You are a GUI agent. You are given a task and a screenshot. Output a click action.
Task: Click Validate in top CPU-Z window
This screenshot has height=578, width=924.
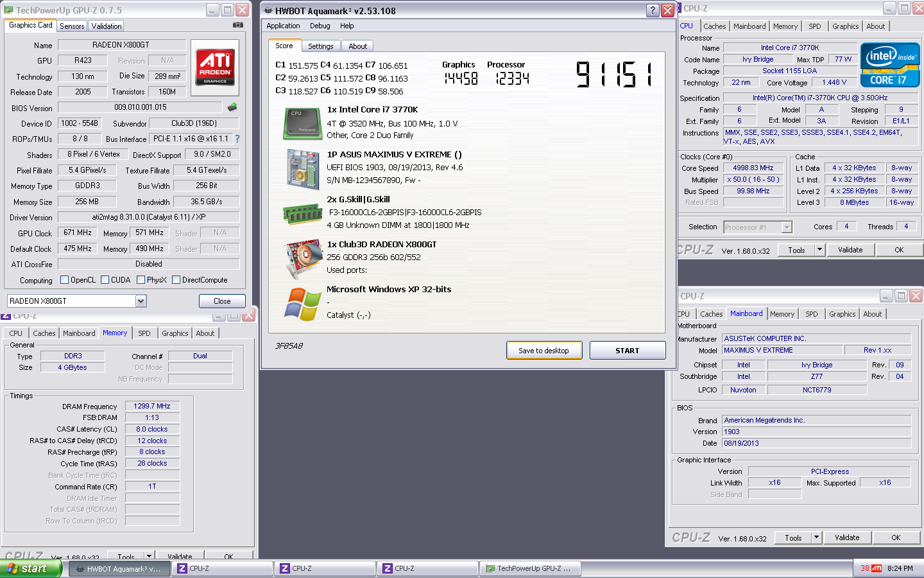point(850,250)
